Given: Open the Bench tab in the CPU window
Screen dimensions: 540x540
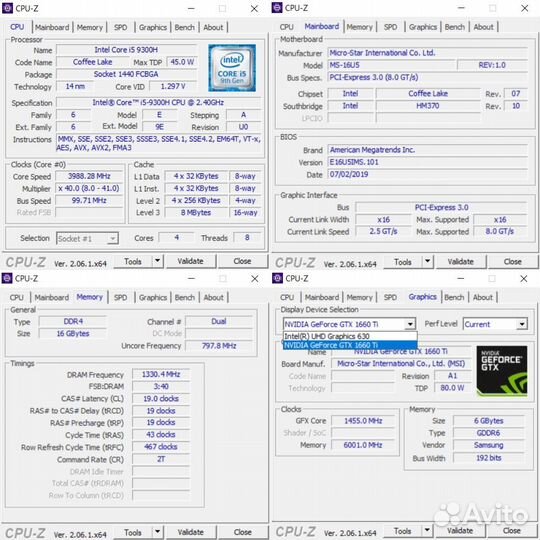Looking at the screenshot, I should click(x=184, y=27).
